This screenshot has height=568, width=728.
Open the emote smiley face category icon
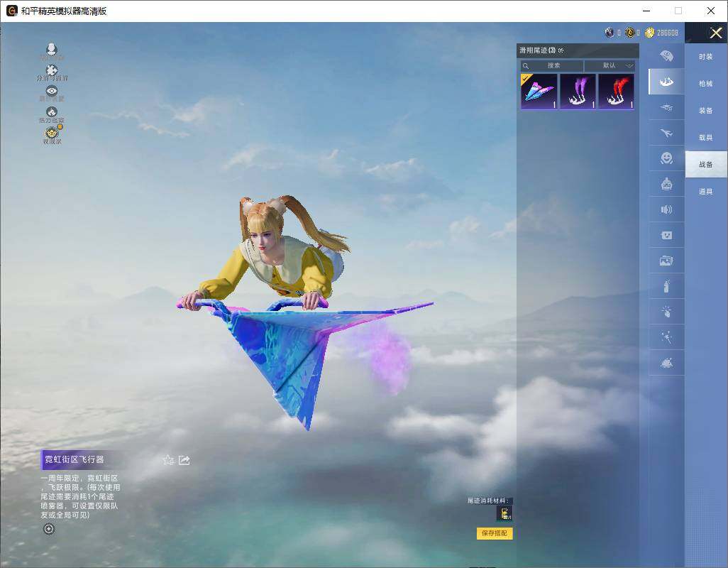[x=667, y=158]
